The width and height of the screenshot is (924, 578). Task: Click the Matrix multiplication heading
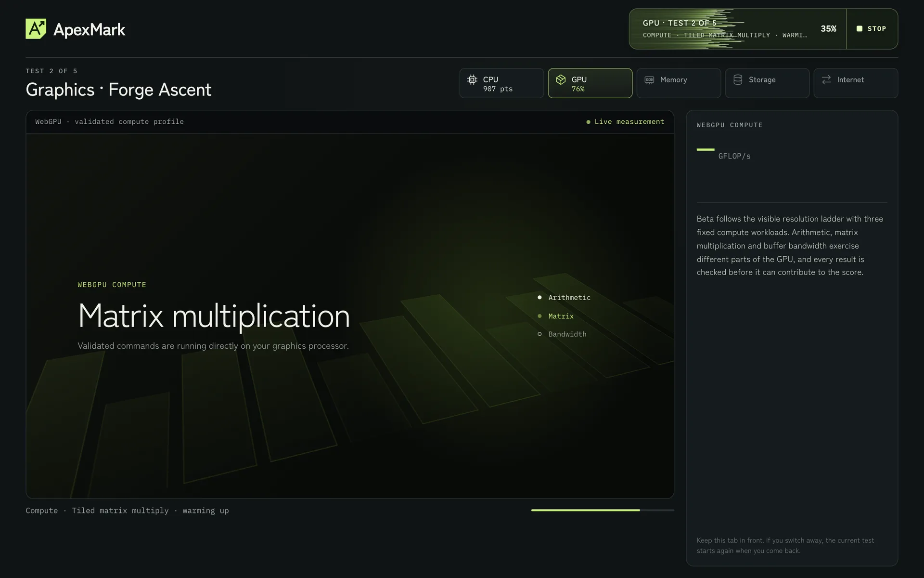pyautogui.click(x=214, y=316)
